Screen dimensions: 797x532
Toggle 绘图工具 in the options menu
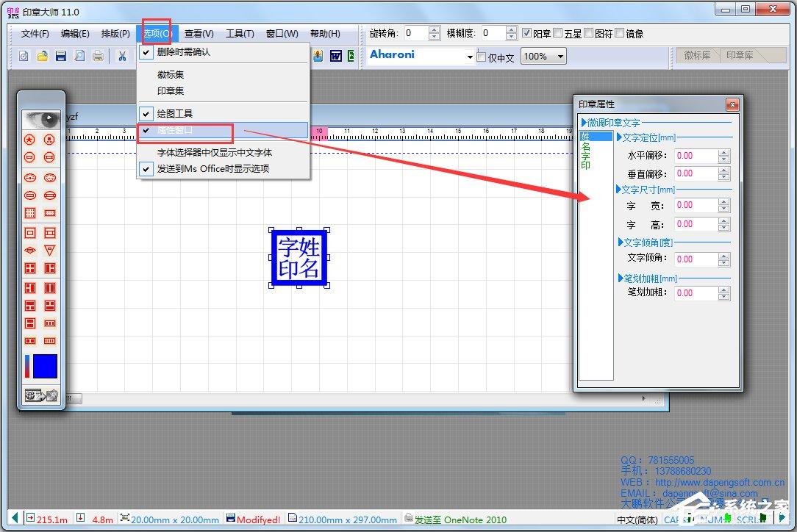(x=224, y=113)
